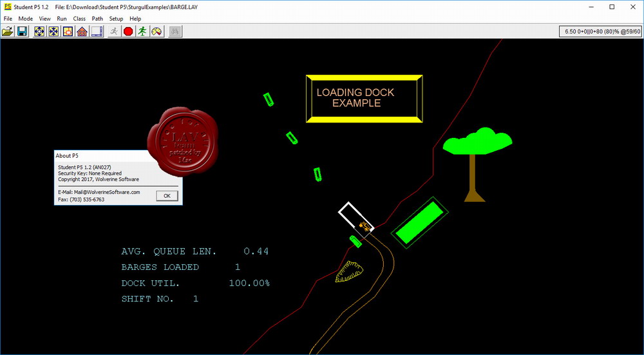
Task: Click the BARGES LOADED text
Action: coord(160,267)
